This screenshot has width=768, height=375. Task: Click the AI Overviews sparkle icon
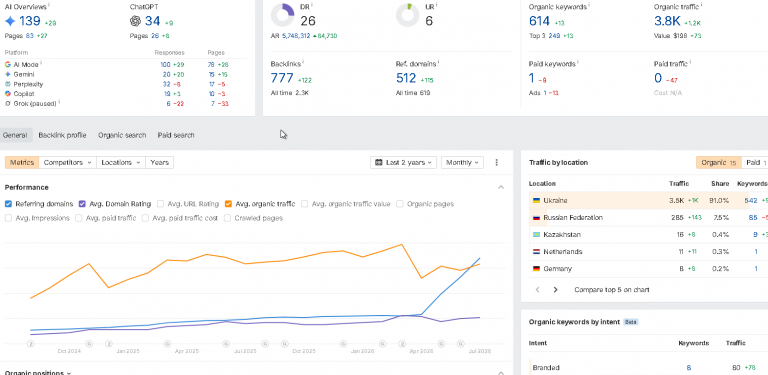pos(10,21)
